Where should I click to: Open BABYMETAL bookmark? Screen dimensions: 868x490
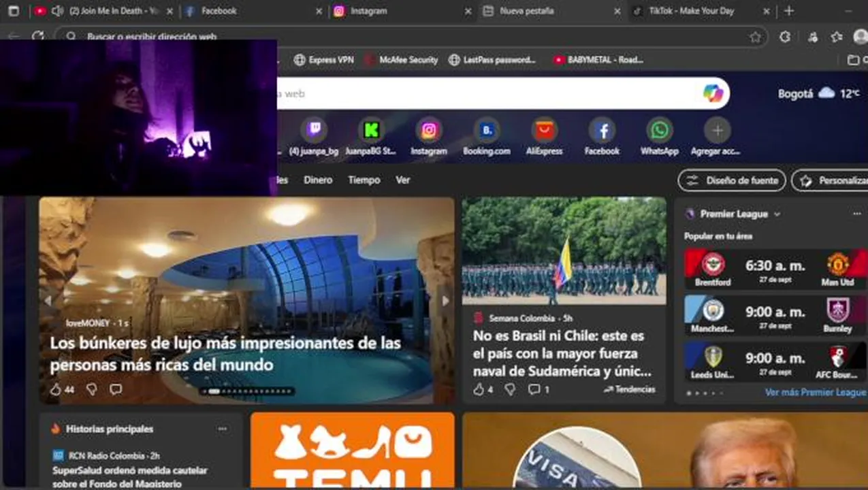598,60
